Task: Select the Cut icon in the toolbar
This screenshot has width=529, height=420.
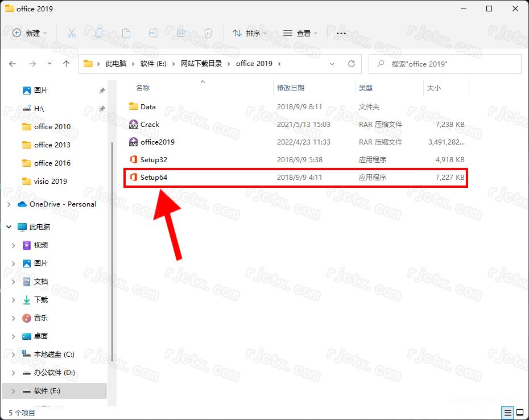Action: coord(72,33)
